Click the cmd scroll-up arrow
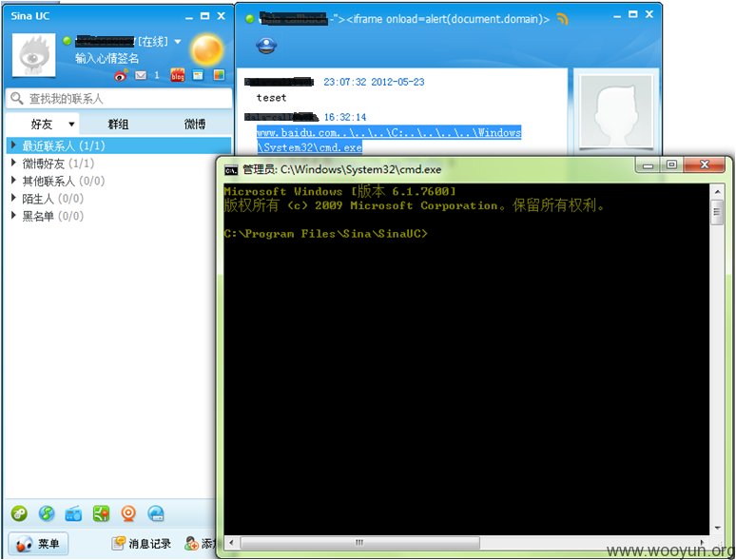 [x=717, y=191]
